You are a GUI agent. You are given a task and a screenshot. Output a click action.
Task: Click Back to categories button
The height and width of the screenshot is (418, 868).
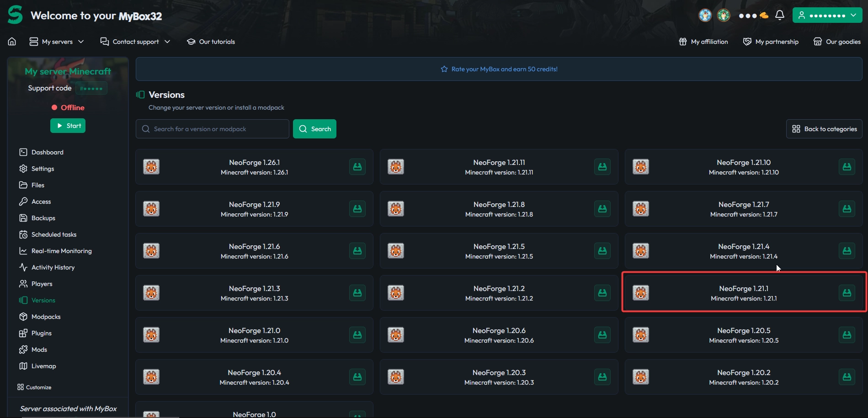pos(824,129)
